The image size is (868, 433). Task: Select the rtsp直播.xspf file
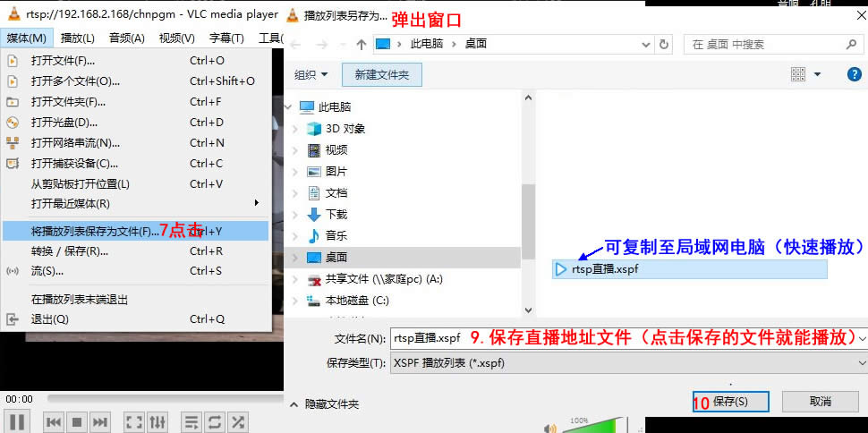[x=690, y=269]
